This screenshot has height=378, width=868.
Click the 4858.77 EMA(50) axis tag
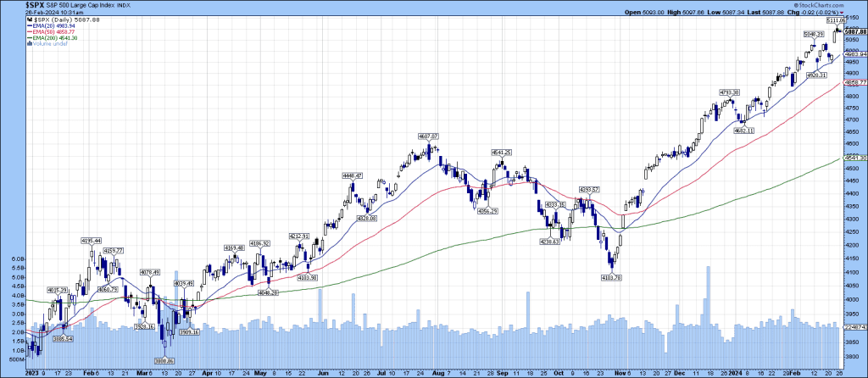point(854,83)
